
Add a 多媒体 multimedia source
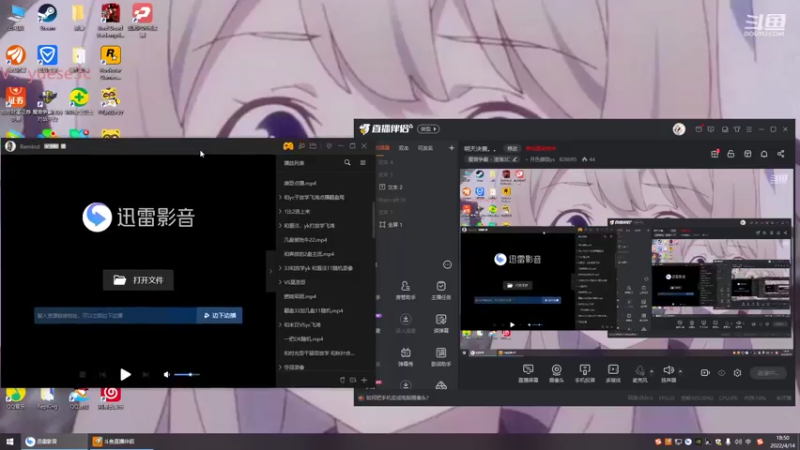[613, 373]
